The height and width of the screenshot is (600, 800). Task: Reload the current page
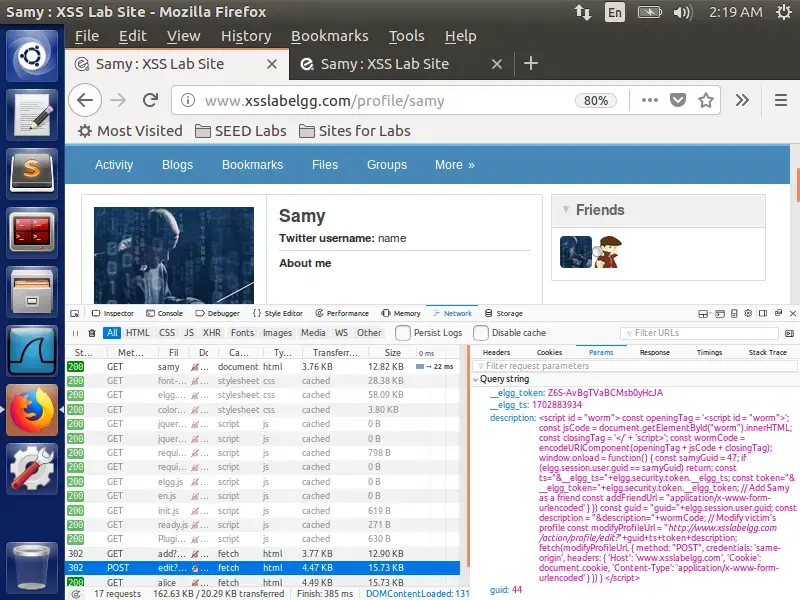pos(151,100)
